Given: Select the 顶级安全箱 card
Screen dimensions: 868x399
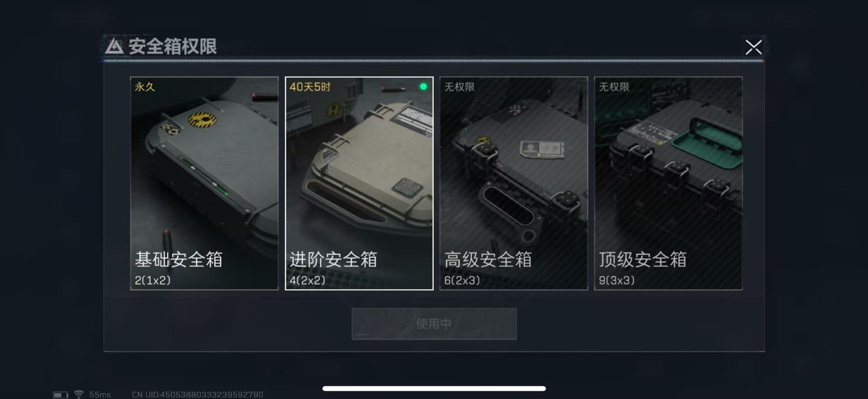Looking at the screenshot, I should coord(668,183).
